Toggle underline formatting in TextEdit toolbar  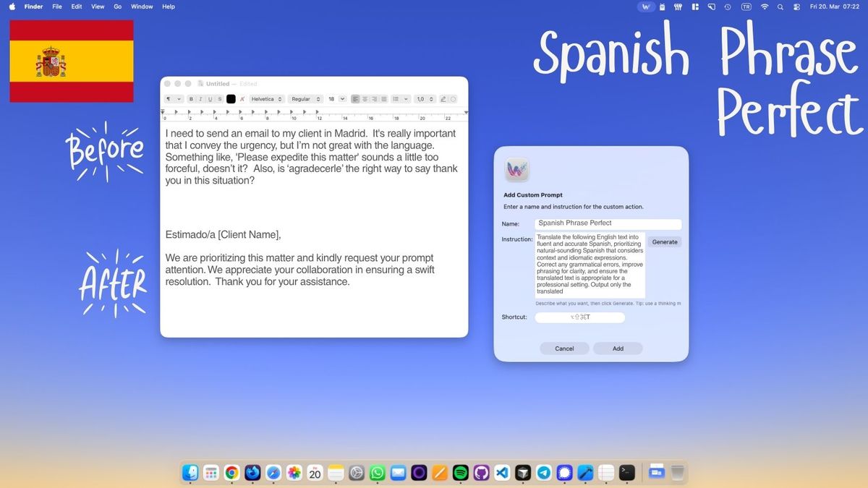point(210,99)
